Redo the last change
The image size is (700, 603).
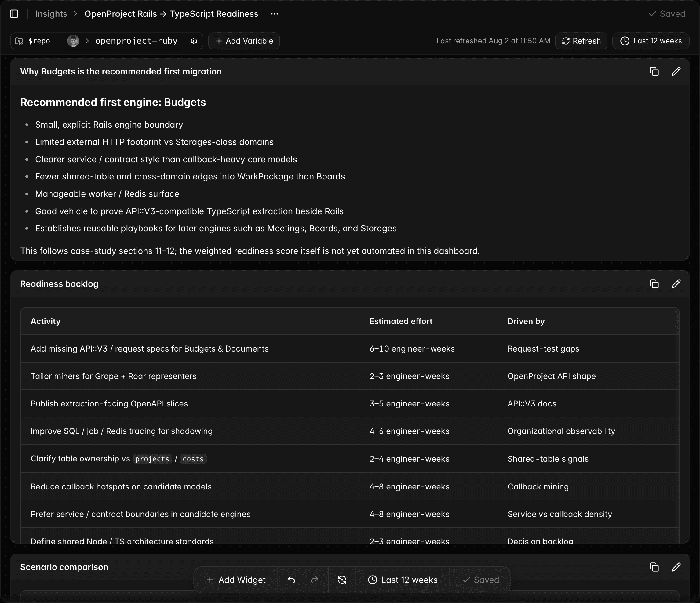tap(315, 580)
